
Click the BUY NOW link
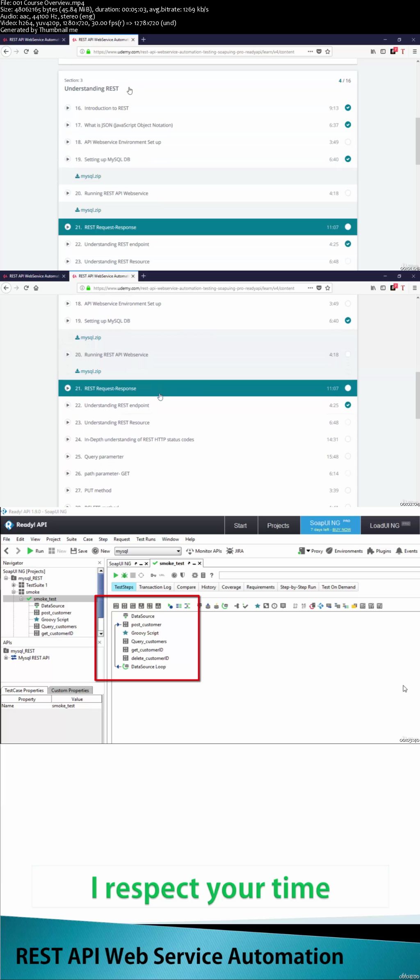click(x=342, y=530)
